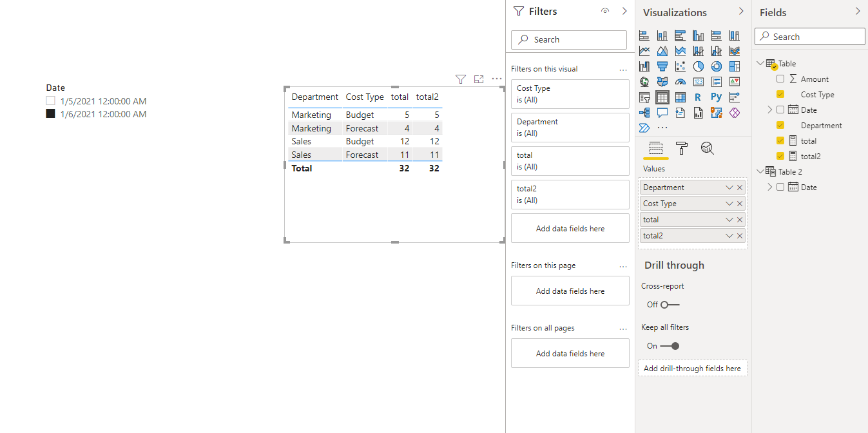Click the Filters pane search box

click(569, 39)
